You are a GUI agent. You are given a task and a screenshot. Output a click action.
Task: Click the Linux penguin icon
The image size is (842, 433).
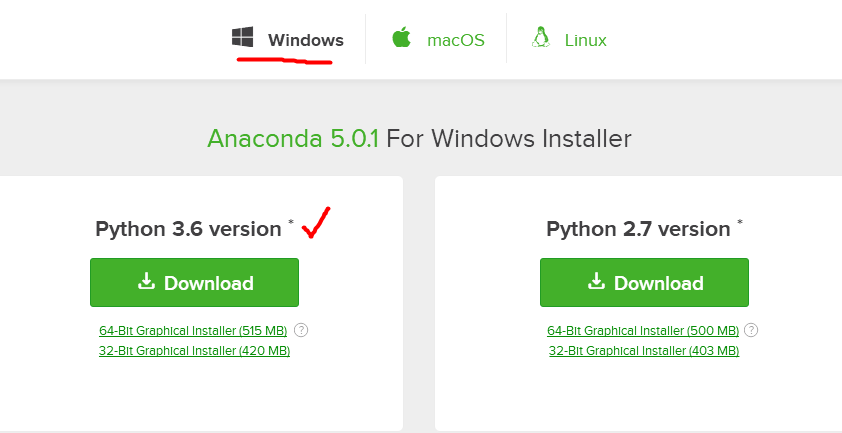coord(541,39)
